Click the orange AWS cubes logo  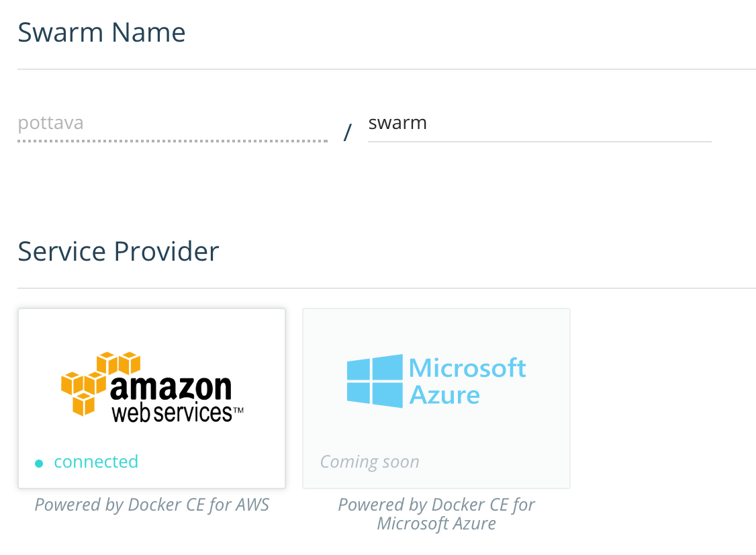tap(101, 384)
